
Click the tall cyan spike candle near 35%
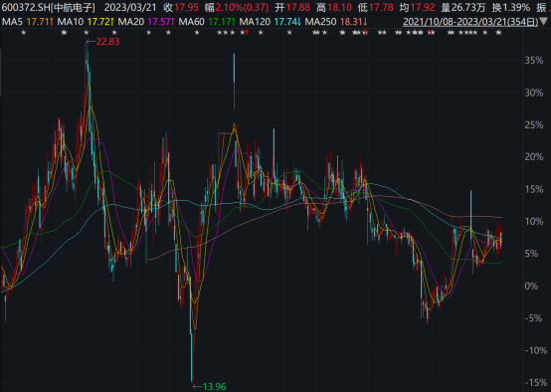click(234, 81)
